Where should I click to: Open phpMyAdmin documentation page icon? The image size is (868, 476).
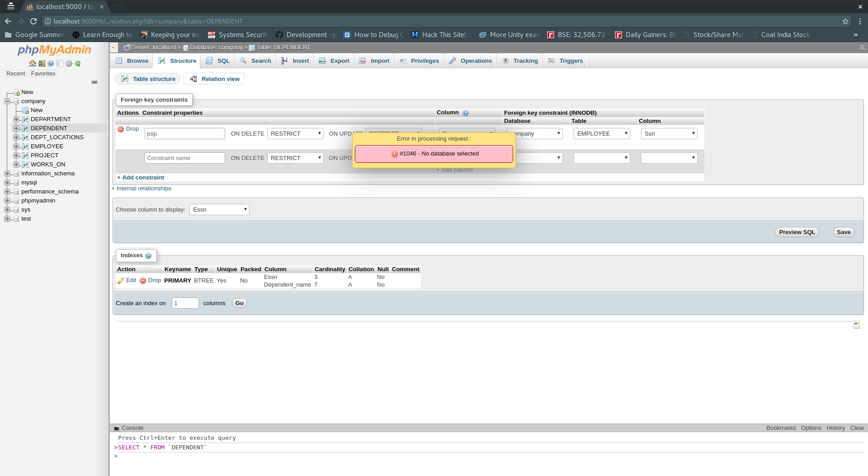coord(59,63)
